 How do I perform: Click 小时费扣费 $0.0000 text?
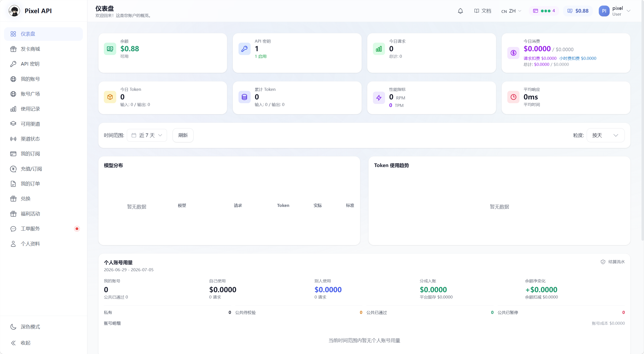578,58
